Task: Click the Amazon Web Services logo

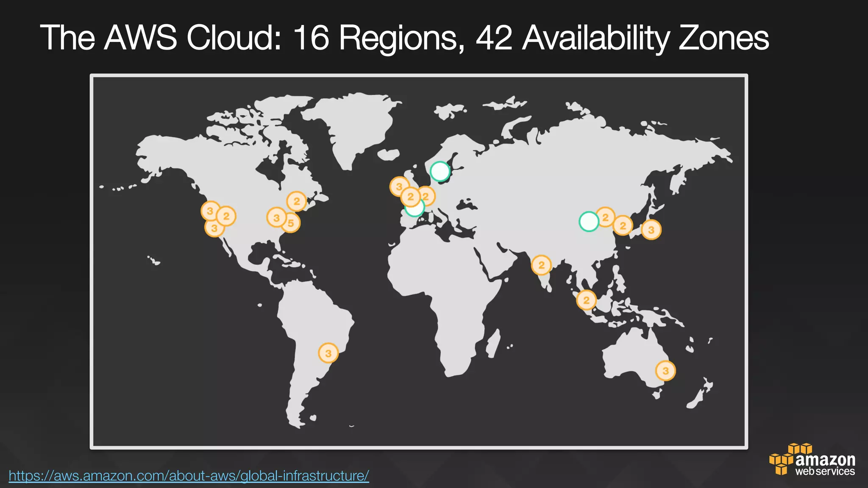Action: (812, 460)
